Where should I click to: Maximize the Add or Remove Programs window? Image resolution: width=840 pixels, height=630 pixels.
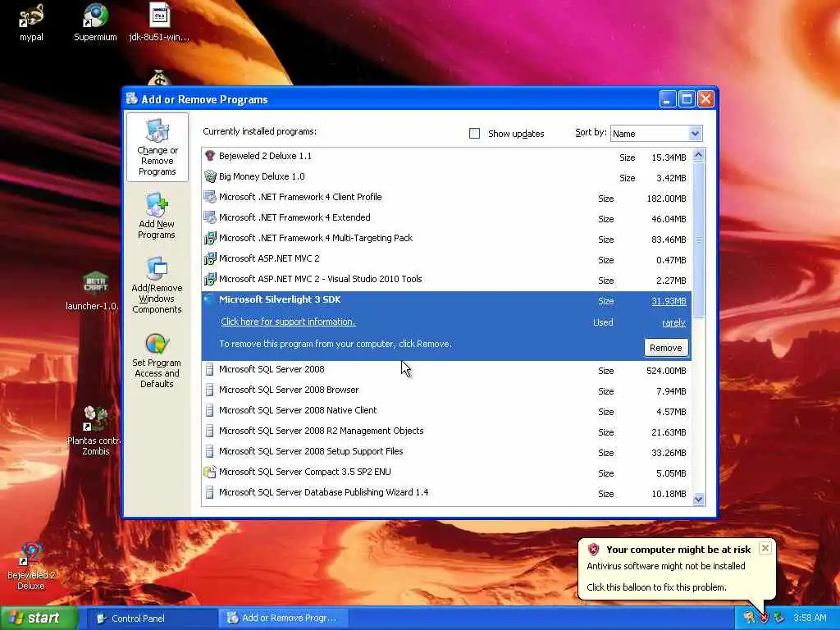687,99
